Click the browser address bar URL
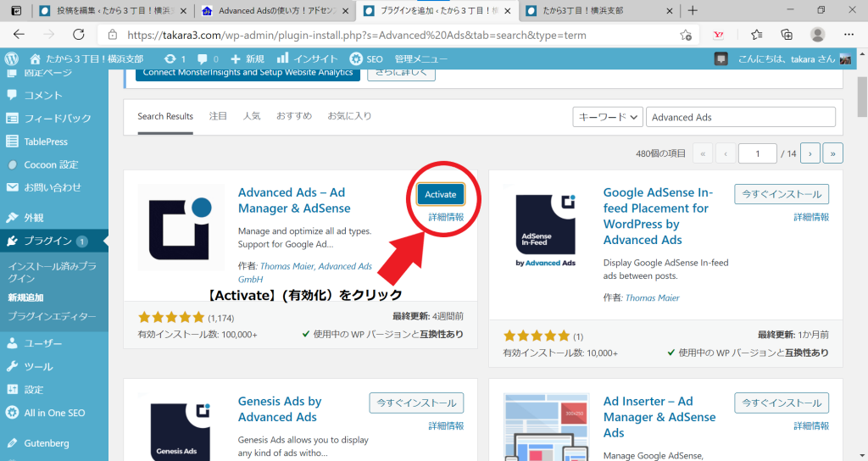Image resolution: width=868 pixels, height=461 pixels. coord(357,35)
